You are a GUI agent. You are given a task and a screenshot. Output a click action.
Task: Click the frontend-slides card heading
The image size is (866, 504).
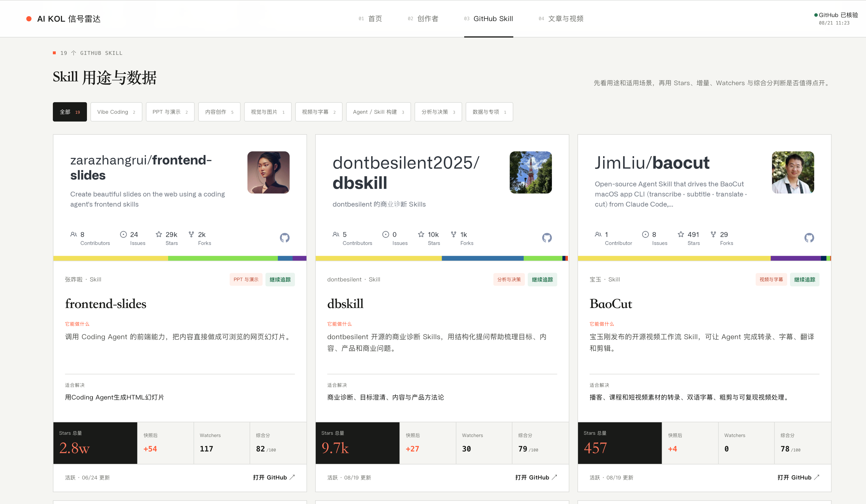[105, 304]
